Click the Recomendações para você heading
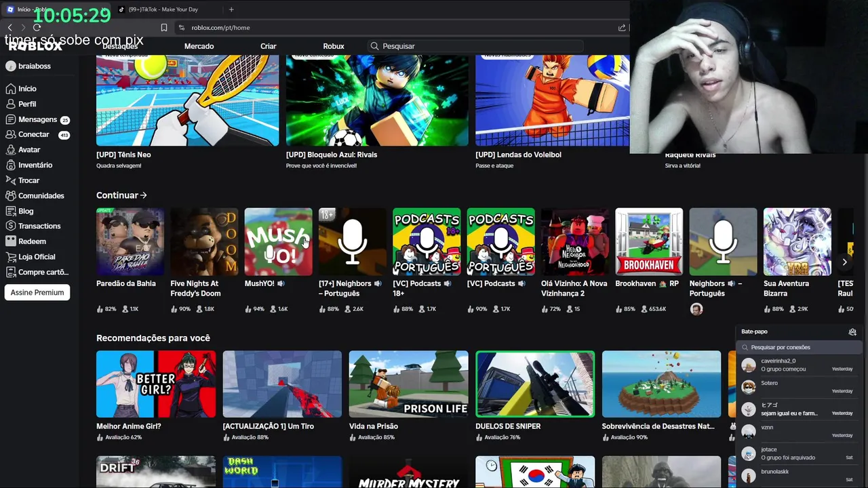This screenshot has width=868, height=488. 153,338
